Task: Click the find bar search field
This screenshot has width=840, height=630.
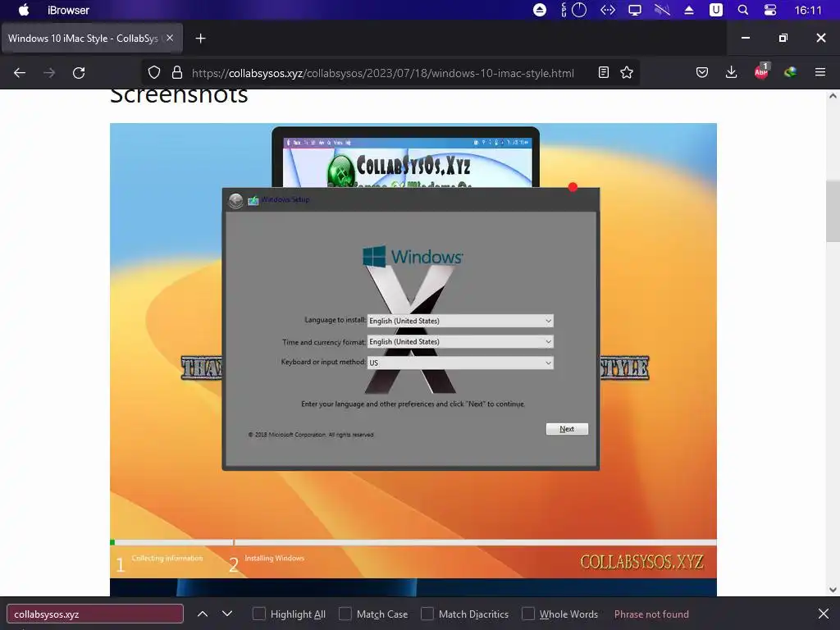Action: pos(95,614)
